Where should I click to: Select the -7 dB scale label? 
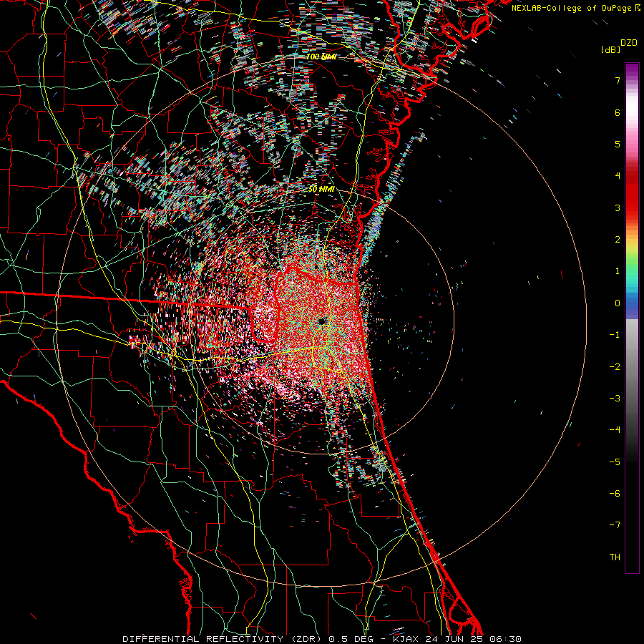615,525
